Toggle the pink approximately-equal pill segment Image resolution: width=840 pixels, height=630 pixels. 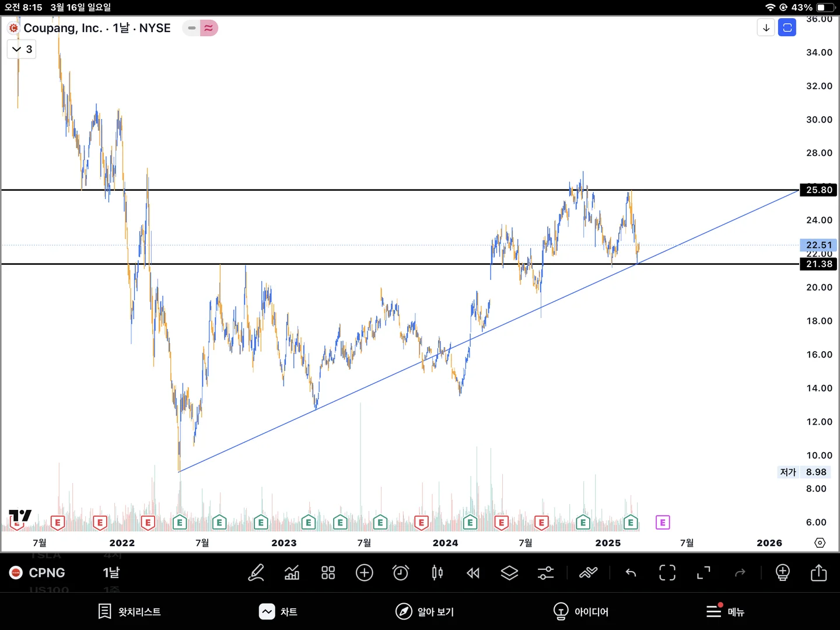pyautogui.click(x=209, y=28)
